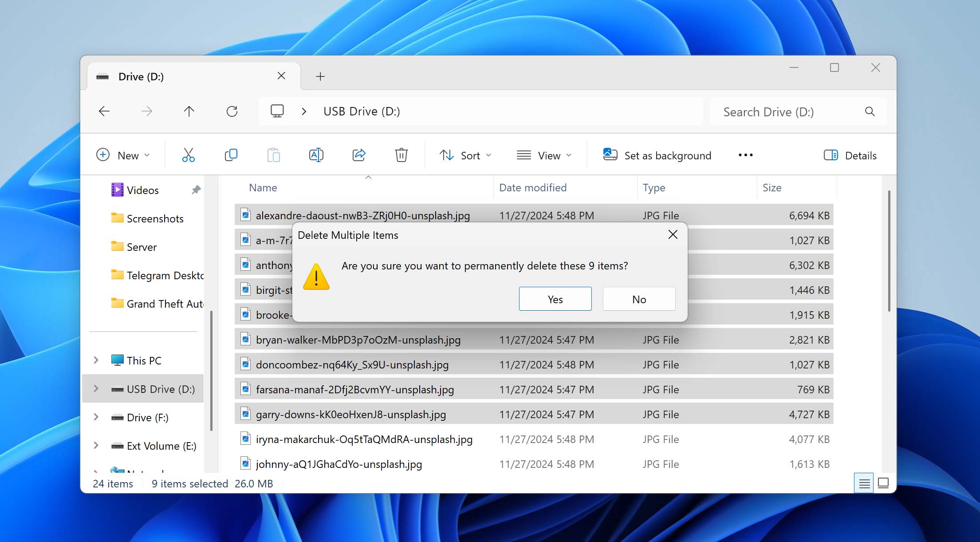Select the Videos pinned folder

[142, 190]
